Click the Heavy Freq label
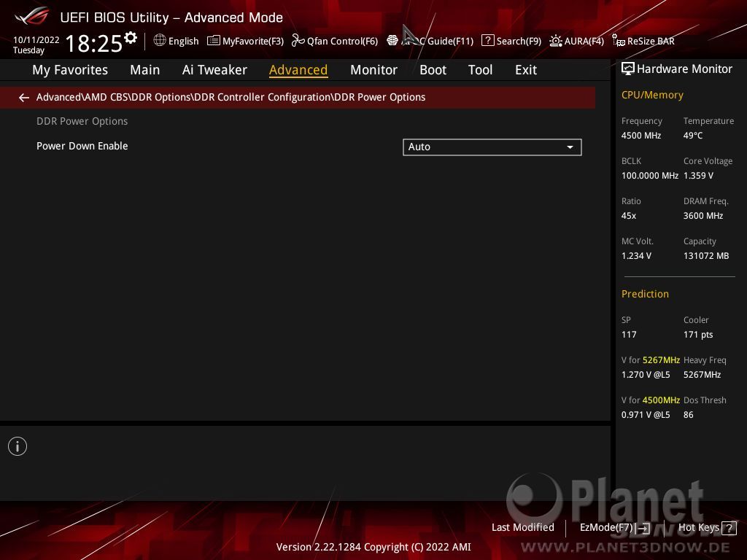This screenshot has height=560, width=747. 705,360
